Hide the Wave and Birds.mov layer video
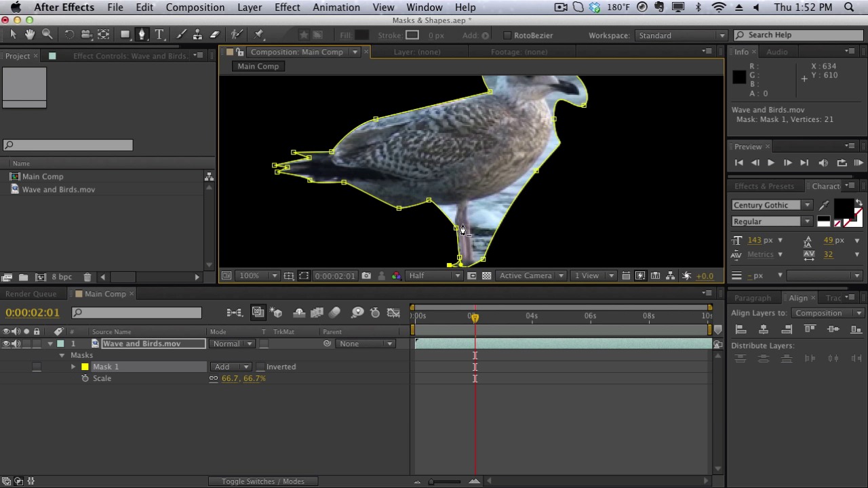The height and width of the screenshot is (488, 868). click(x=6, y=344)
